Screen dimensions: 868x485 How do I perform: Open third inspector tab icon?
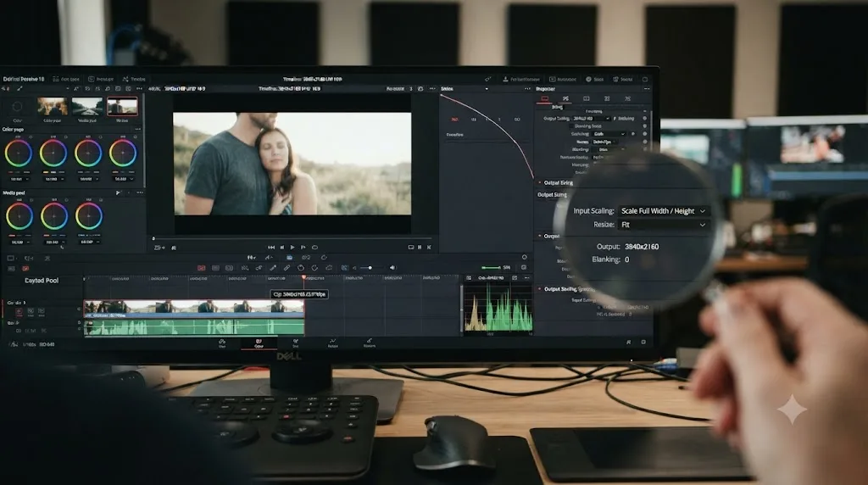(587, 98)
